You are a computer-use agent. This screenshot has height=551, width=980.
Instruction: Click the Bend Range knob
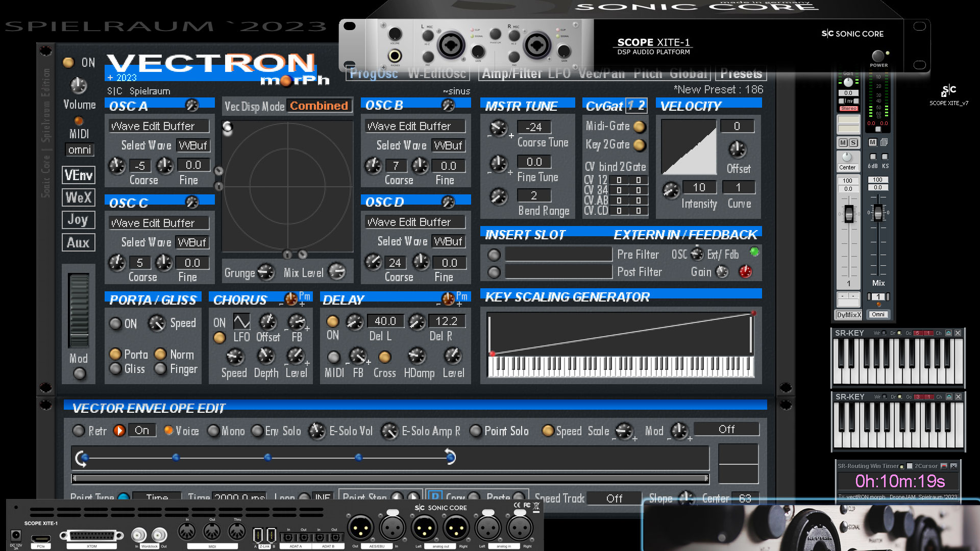(x=498, y=196)
